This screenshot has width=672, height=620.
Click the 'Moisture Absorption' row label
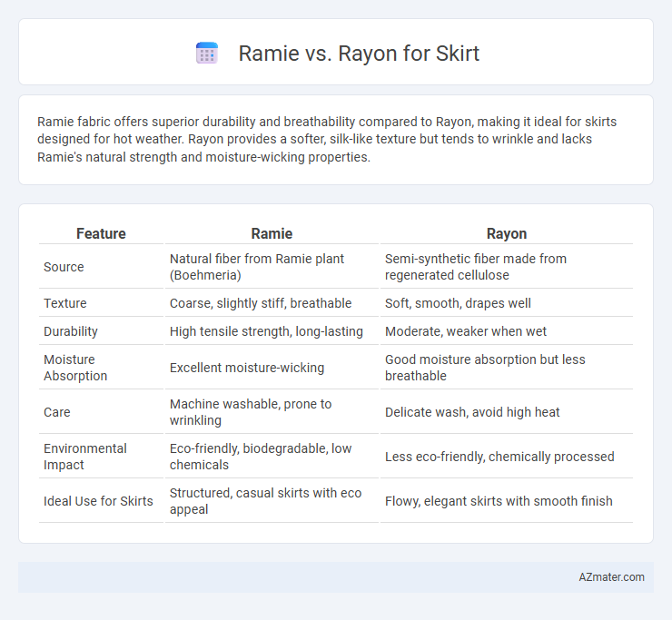[75, 368]
